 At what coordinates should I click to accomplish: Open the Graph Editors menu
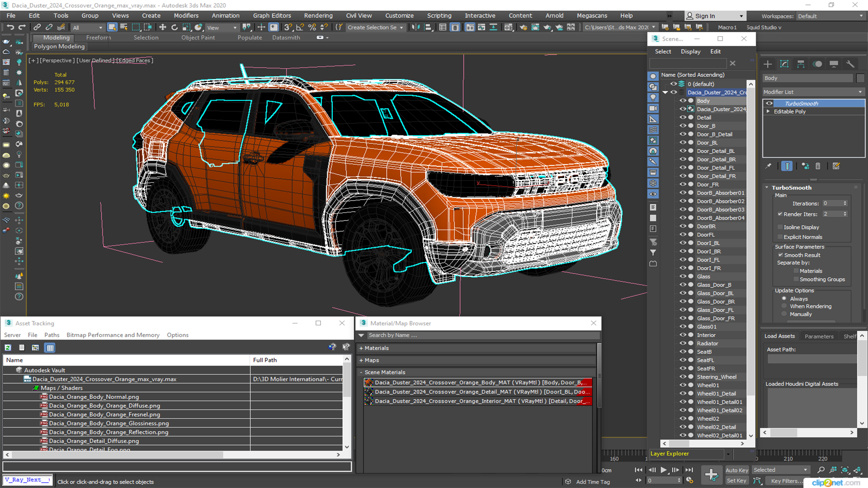coord(272,15)
